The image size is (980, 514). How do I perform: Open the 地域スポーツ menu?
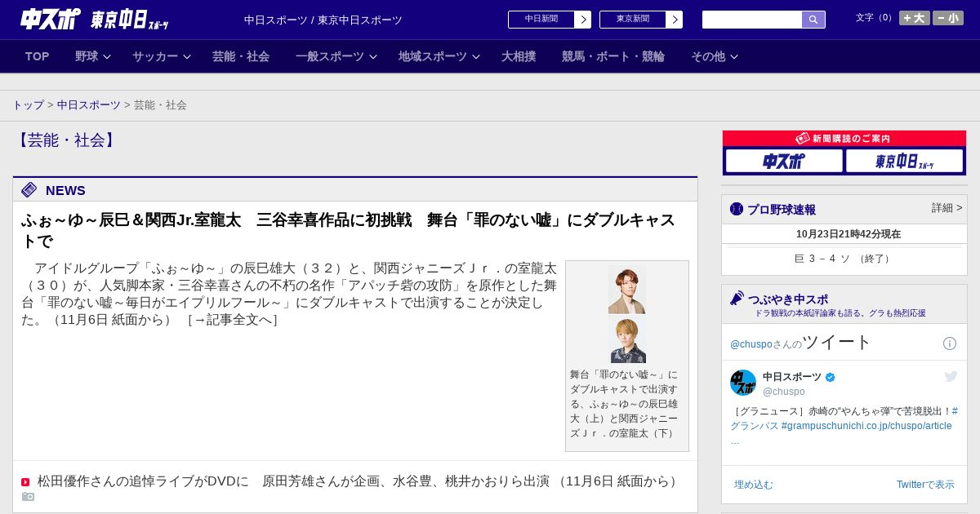pos(433,56)
